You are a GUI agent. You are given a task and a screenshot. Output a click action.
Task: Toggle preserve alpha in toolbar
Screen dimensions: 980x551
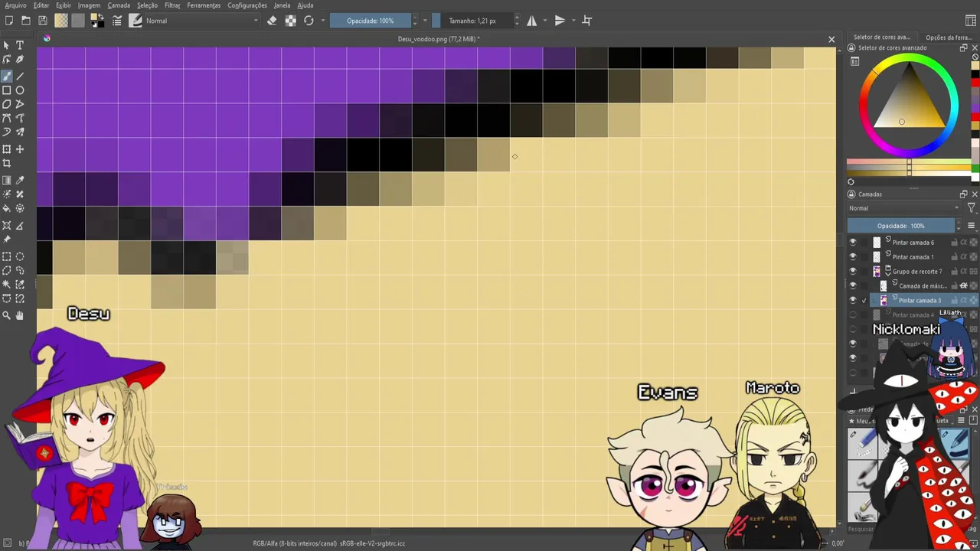point(290,21)
